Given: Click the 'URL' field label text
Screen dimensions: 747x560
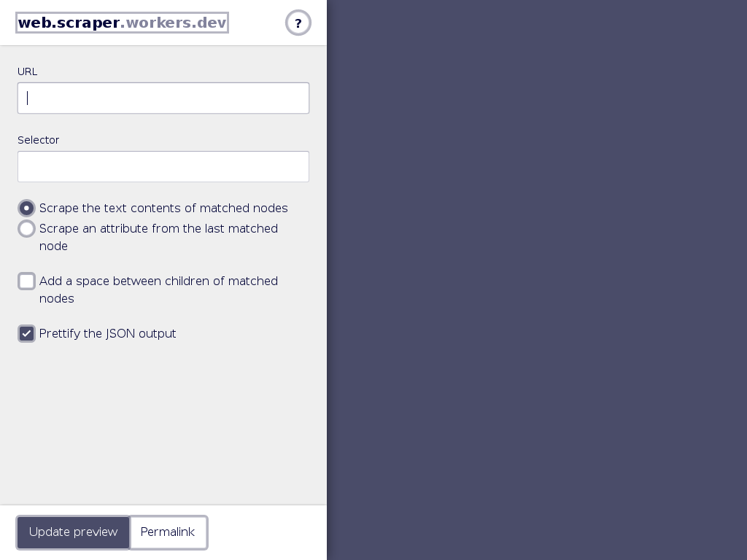Looking at the screenshot, I should tap(27, 71).
